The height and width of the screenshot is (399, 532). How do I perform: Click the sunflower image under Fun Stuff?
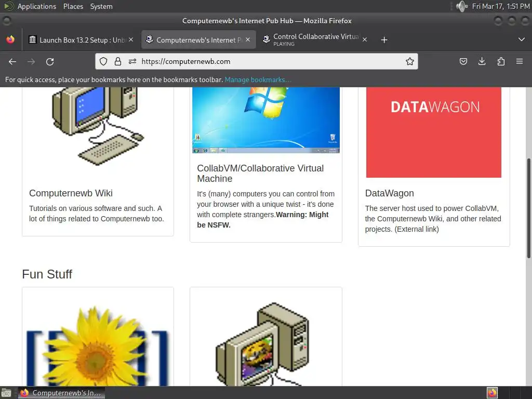point(98,345)
